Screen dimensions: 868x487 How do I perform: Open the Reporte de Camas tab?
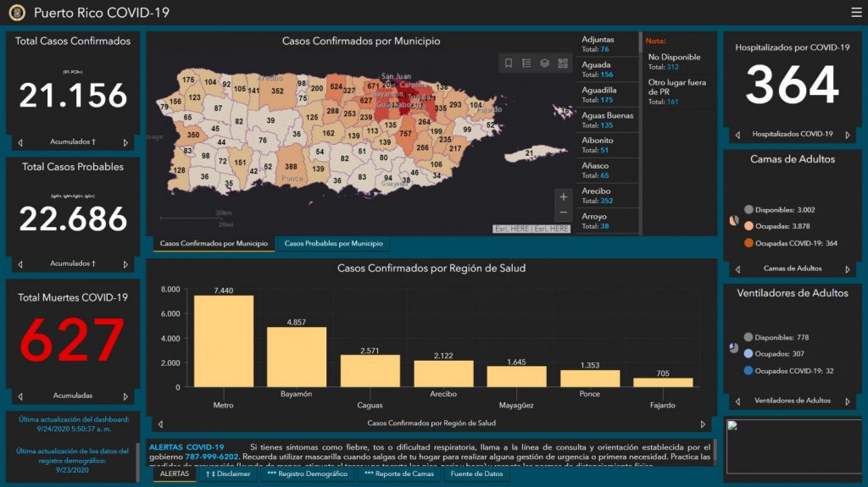pos(398,474)
